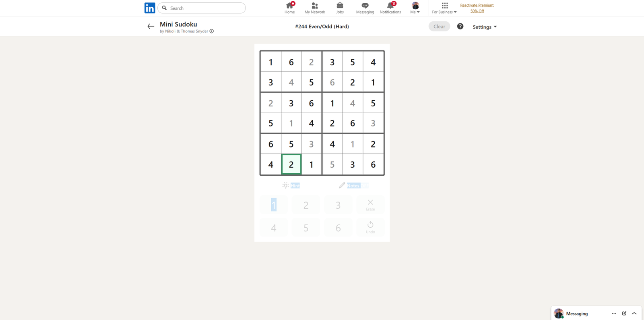Toggle Notes mode on
The width and height of the screenshot is (644, 320).
(353, 185)
